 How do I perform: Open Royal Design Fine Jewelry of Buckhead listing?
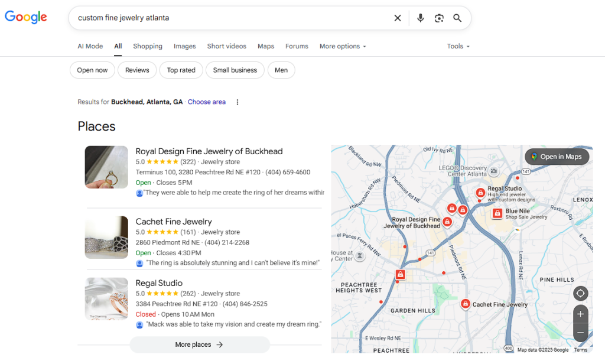pos(209,151)
